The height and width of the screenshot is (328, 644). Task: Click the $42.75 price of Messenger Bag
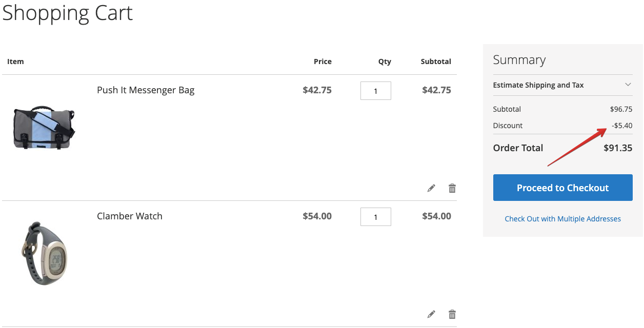pyautogui.click(x=317, y=90)
